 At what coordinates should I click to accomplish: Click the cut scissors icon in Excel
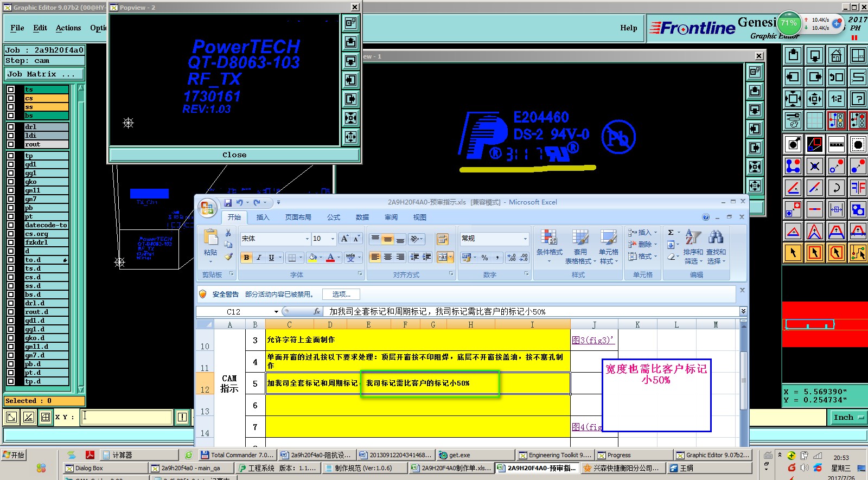pyautogui.click(x=228, y=233)
